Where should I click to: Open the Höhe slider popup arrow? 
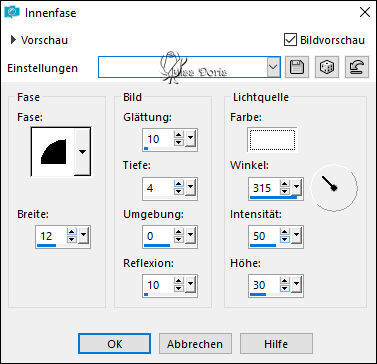pyautogui.click(x=297, y=285)
